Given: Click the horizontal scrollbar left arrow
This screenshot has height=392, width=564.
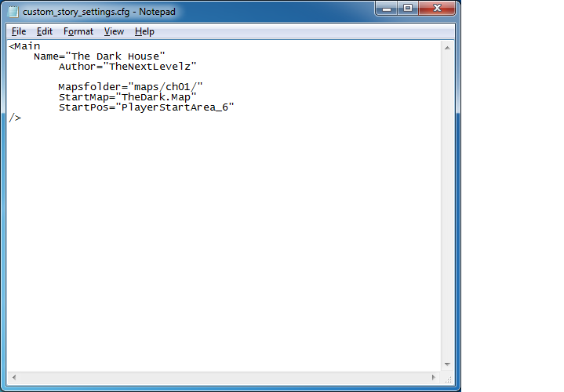Looking at the screenshot, I should [x=13, y=377].
